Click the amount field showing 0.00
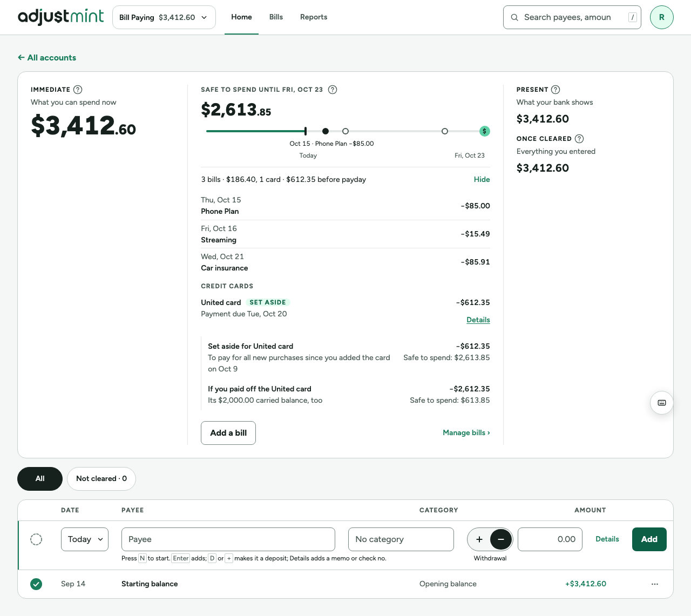The image size is (691, 616). [550, 539]
